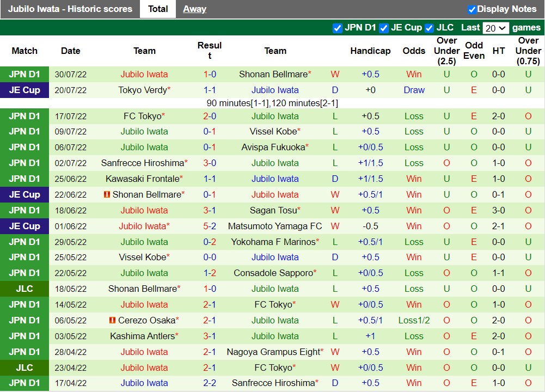Click the Odd Even column header
This screenshot has height=392, width=545.
click(474, 51)
